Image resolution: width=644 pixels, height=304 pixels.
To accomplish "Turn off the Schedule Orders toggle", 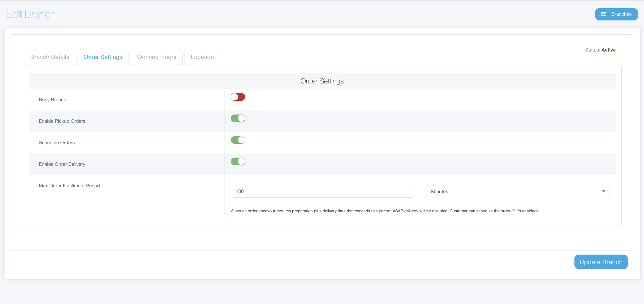I will point(238,140).
